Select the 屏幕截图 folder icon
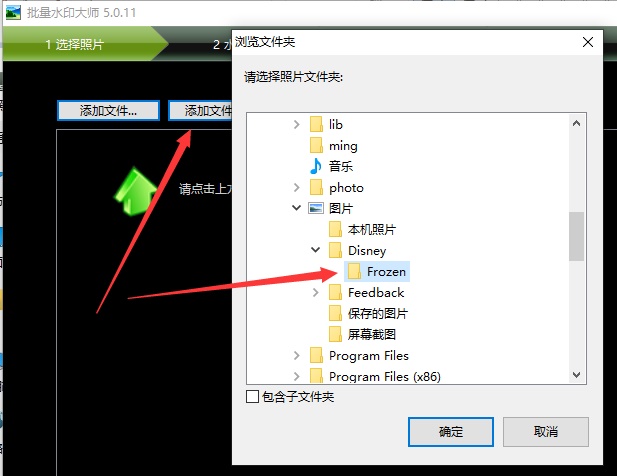The height and width of the screenshot is (476, 617). click(335, 334)
